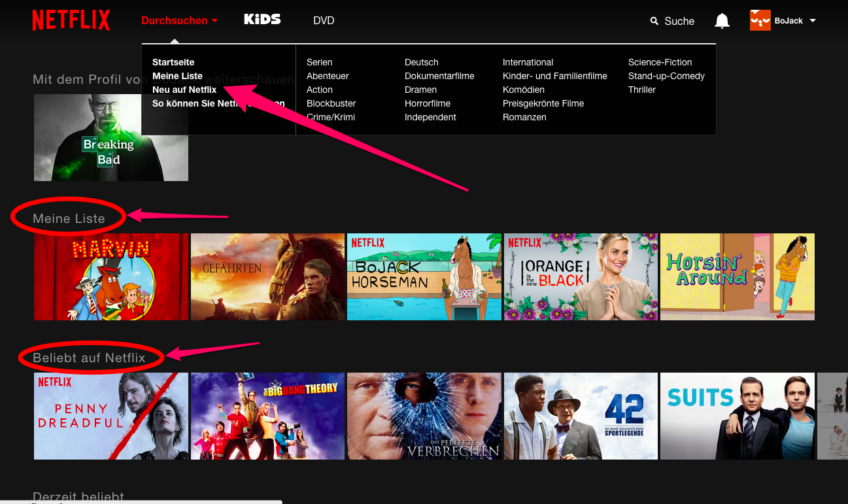Image resolution: width=848 pixels, height=504 pixels.
Task: Open the Penny Dreadful thumbnail
Action: pyautogui.click(x=111, y=416)
